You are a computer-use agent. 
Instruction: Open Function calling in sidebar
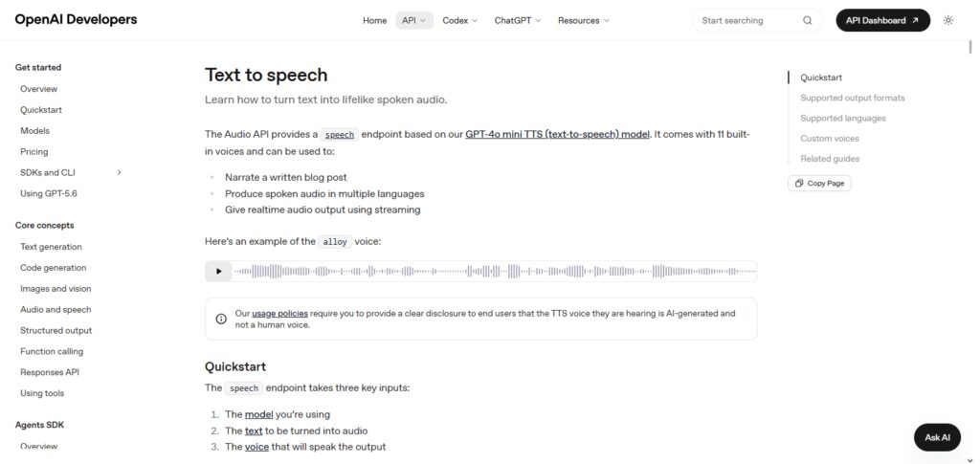click(52, 351)
